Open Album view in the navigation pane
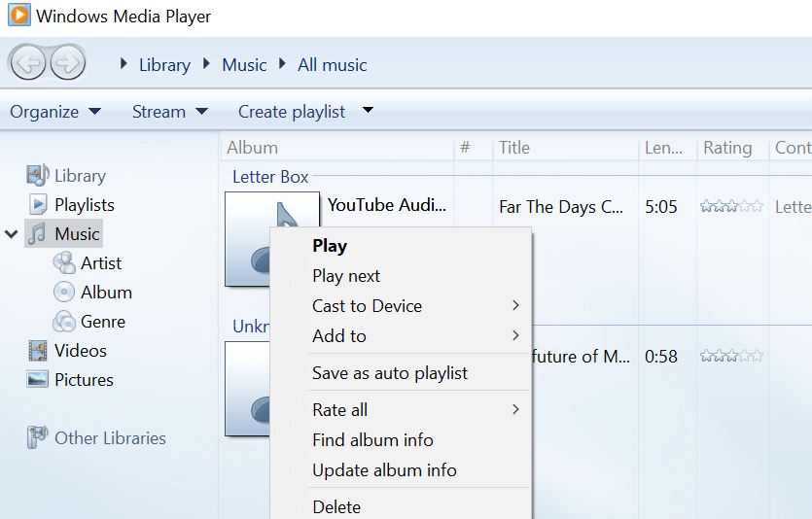This screenshot has height=519, width=812. point(106,293)
